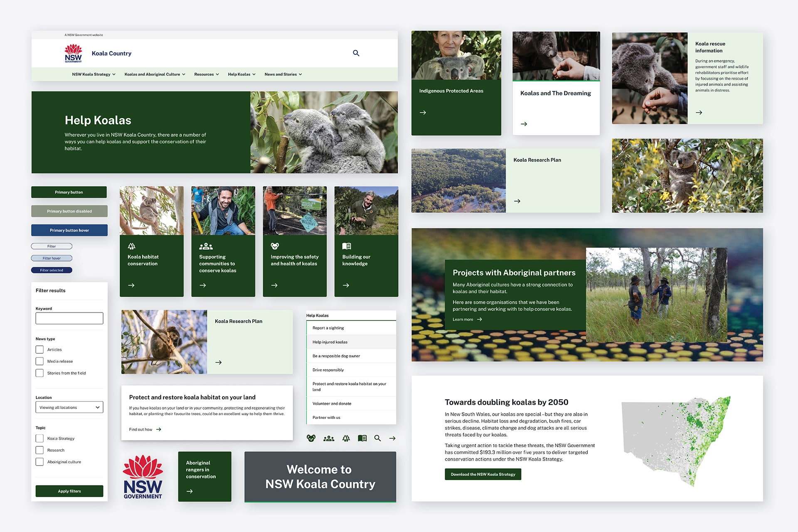Click the trees icon on Koala habitat conservation card
The height and width of the screenshot is (532, 798).
131,246
